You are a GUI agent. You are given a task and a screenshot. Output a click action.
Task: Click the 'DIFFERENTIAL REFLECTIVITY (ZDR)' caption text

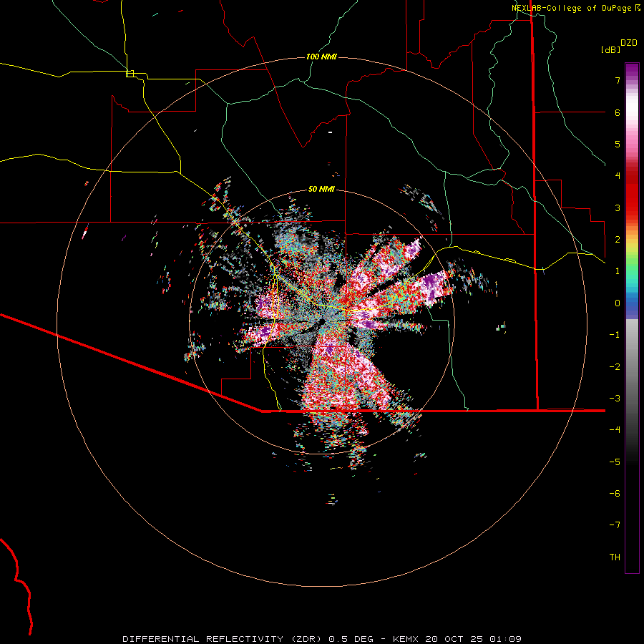pyautogui.click(x=224, y=639)
